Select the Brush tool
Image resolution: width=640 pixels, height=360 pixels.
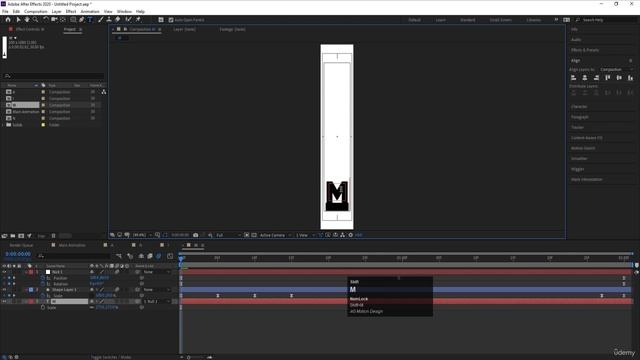(101, 19)
